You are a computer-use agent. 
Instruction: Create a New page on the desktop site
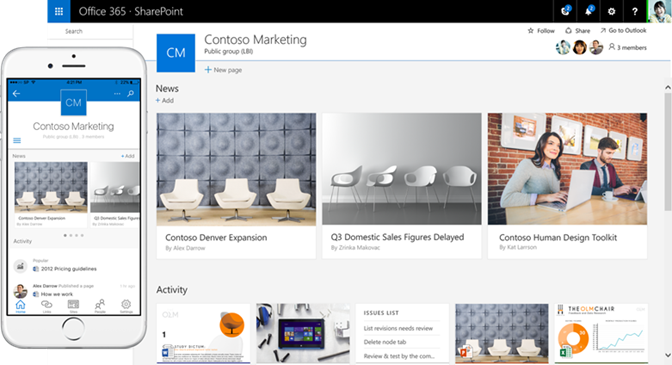point(223,70)
